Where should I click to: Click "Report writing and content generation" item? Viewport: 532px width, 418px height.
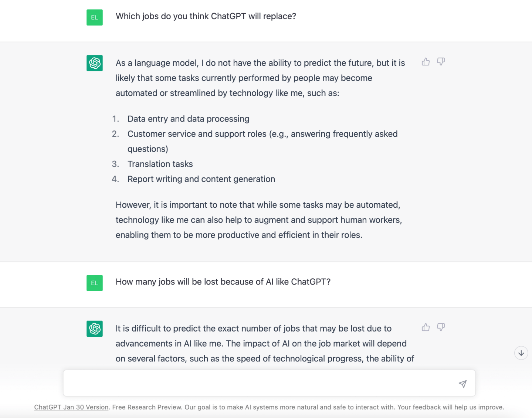[x=201, y=179]
